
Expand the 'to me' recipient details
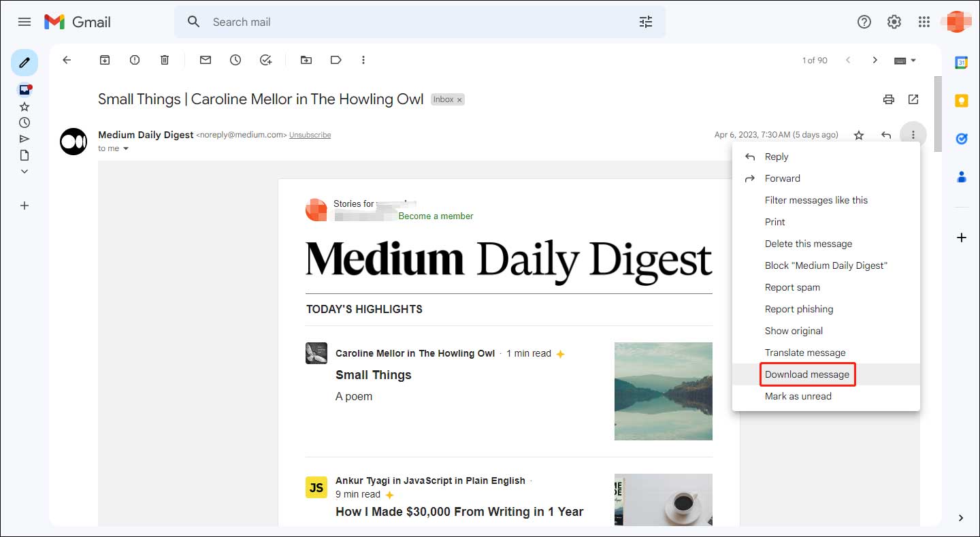126,148
